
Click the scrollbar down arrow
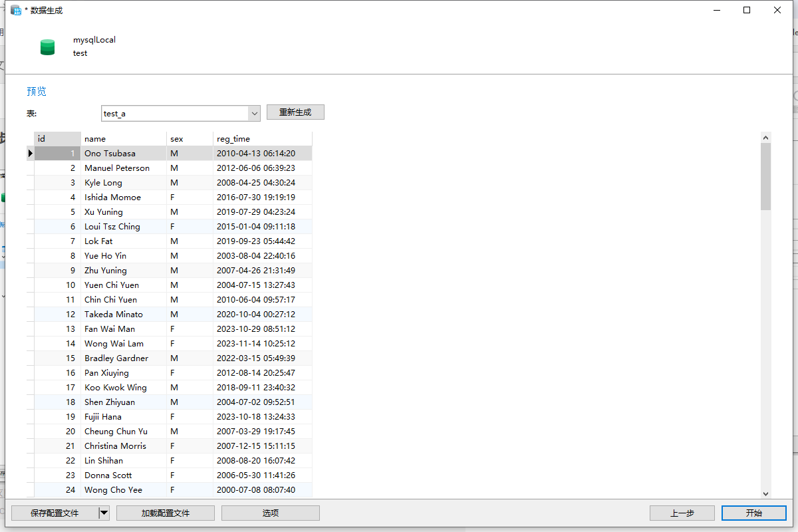click(x=765, y=493)
